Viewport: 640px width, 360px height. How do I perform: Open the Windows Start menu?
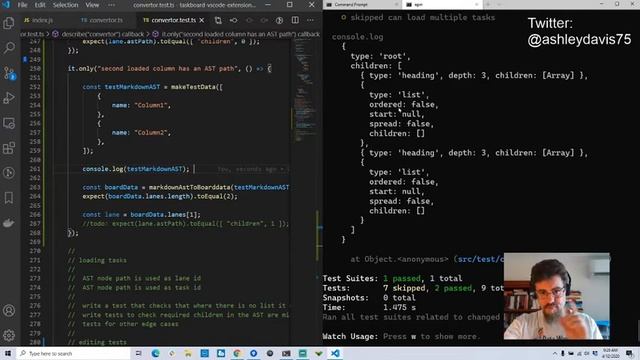(8, 353)
